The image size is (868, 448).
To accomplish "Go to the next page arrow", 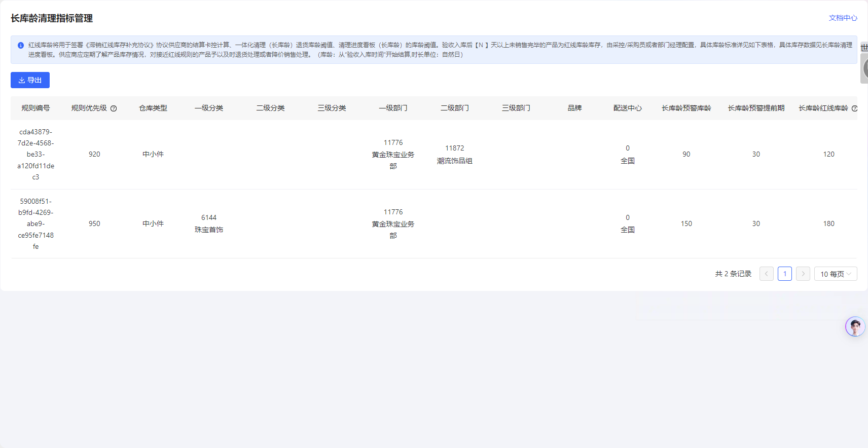I will (x=803, y=274).
